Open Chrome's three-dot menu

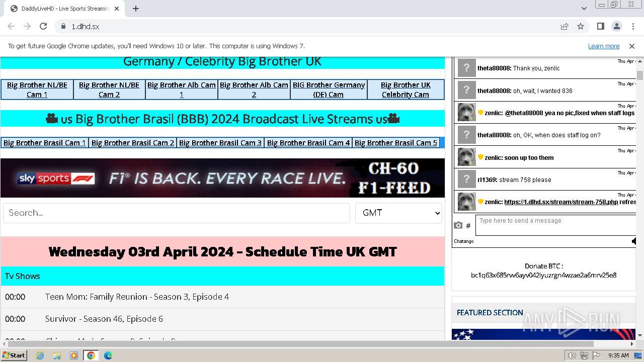(632, 26)
